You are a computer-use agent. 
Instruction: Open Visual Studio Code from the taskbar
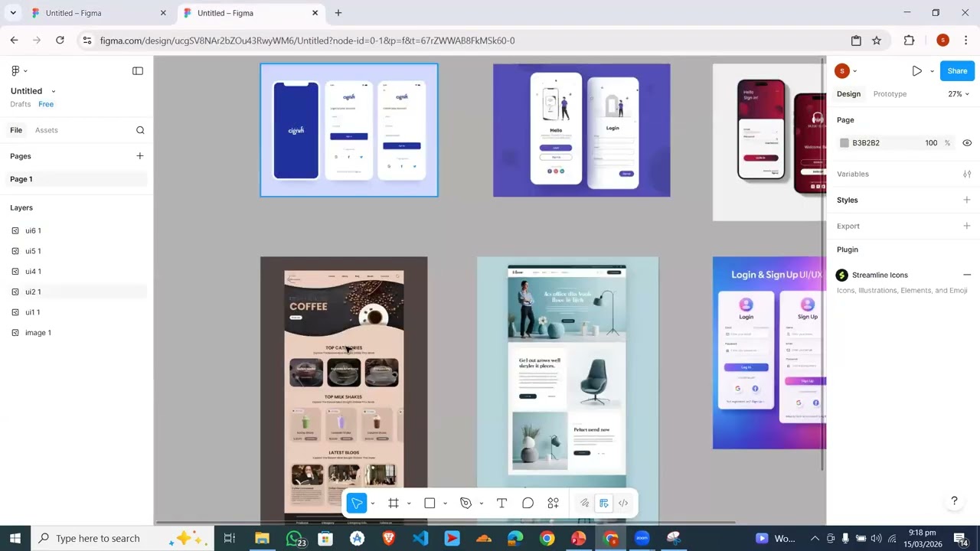pyautogui.click(x=420, y=538)
